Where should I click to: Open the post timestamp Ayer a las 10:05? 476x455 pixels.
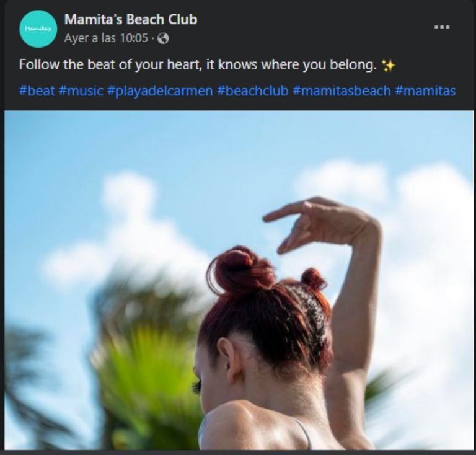pos(106,38)
